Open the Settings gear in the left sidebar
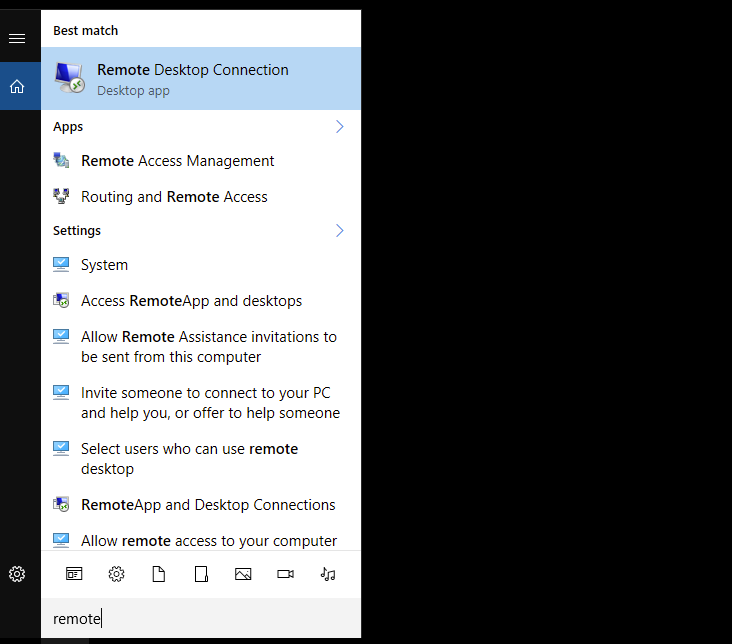The height and width of the screenshot is (644, 732). tap(17, 574)
